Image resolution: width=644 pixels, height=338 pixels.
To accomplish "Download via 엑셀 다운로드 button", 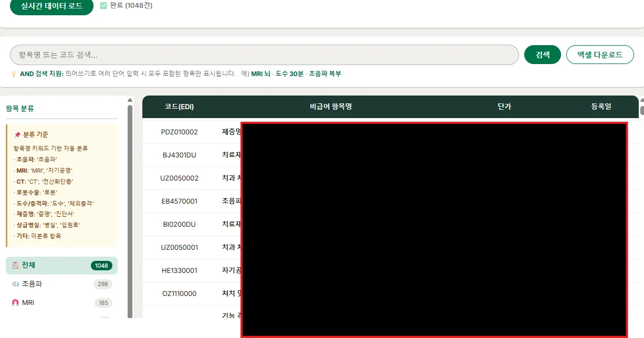I will click(x=600, y=55).
